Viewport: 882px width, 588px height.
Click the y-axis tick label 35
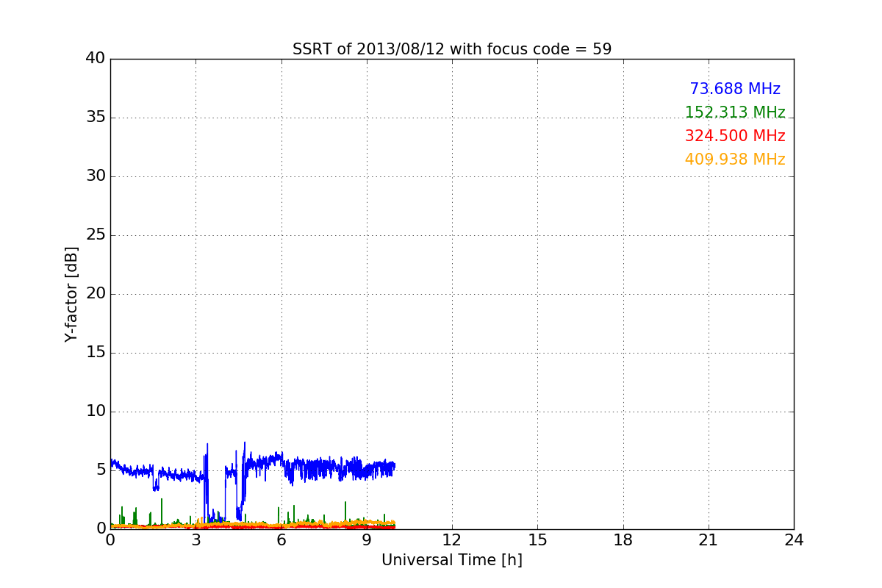(x=96, y=118)
